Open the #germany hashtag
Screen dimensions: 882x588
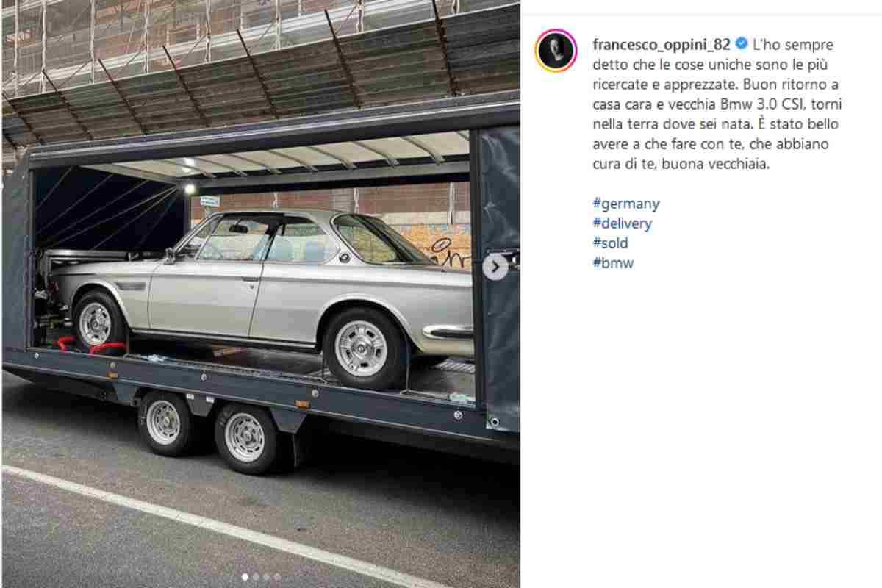(625, 204)
